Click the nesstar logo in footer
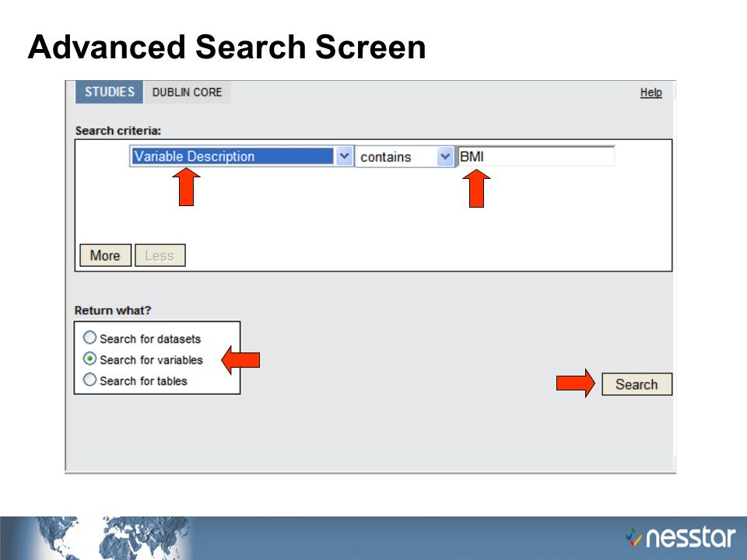 point(682,537)
